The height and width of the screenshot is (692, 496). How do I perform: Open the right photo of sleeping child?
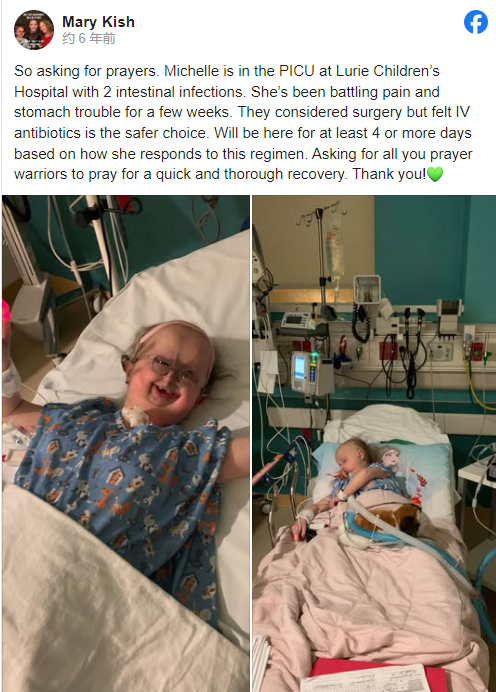(x=374, y=443)
